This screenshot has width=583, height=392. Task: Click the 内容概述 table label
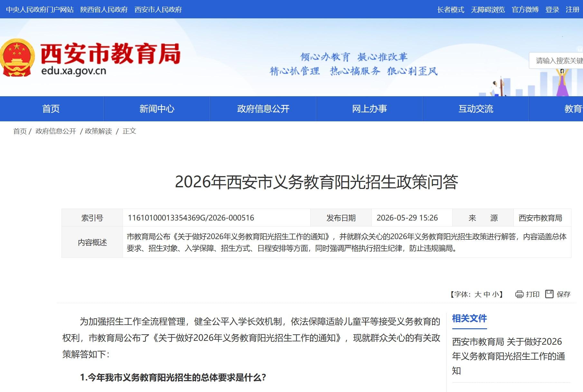[92, 242]
